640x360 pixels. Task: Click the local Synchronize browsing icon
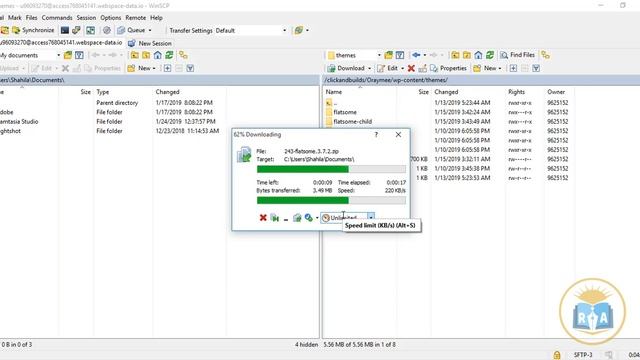click(183, 55)
